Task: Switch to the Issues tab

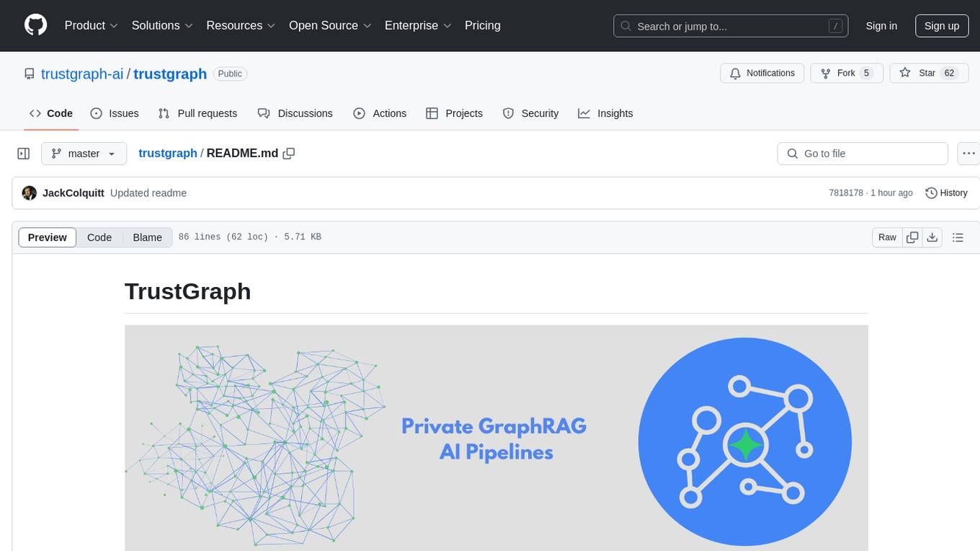Action: click(x=115, y=113)
